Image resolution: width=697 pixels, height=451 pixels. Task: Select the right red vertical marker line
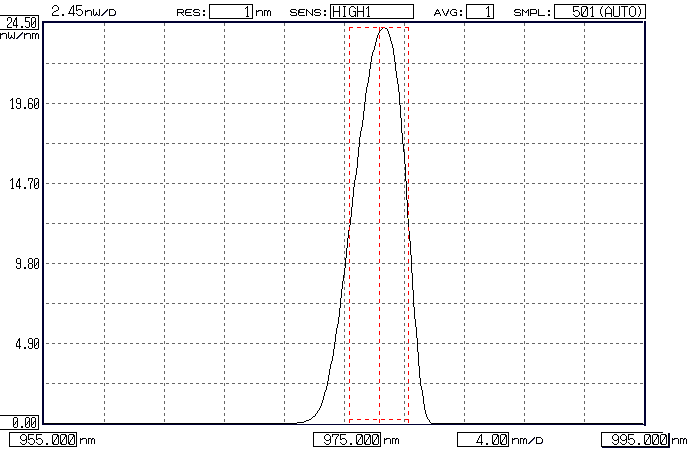[408, 220]
